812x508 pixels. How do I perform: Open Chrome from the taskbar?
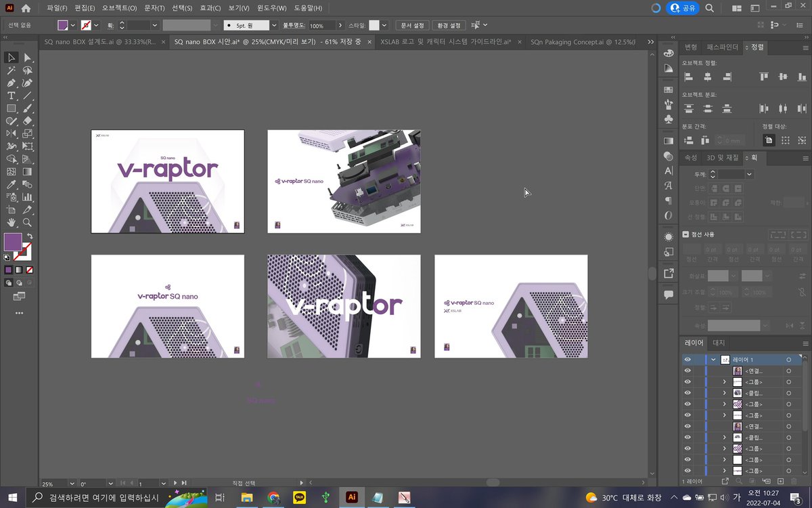point(273,497)
